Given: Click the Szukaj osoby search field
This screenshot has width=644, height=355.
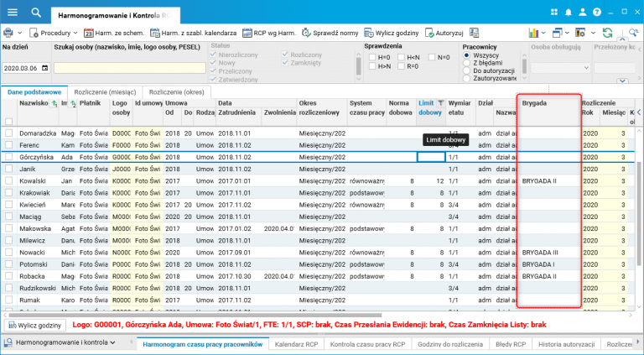Looking at the screenshot, I should [x=130, y=67].
